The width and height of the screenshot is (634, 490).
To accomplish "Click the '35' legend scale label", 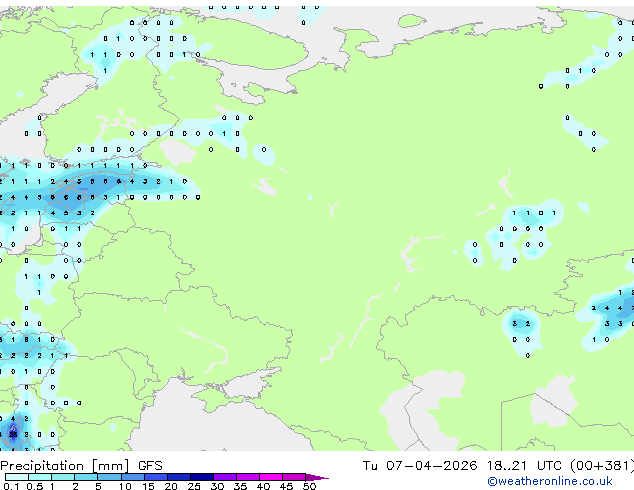I will tap(240, 486).
